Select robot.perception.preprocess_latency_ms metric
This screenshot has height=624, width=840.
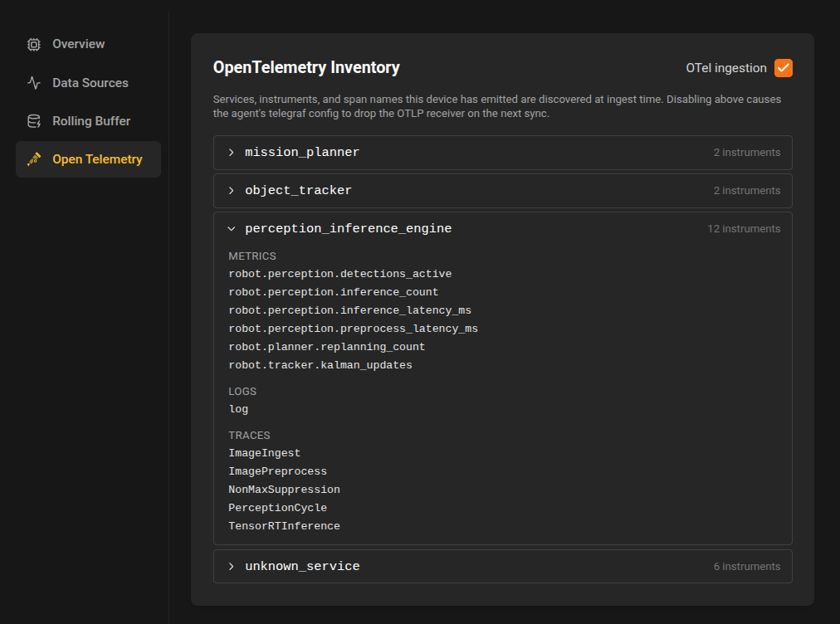pos(353,329)
